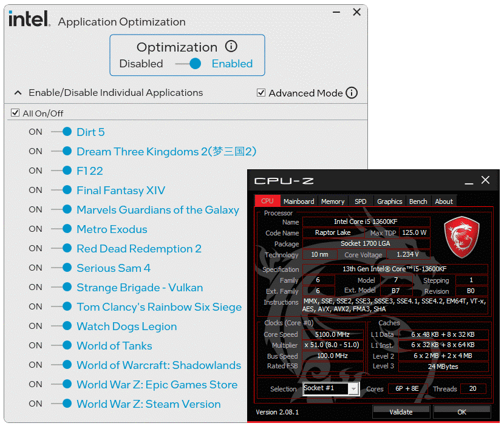The height and width of the screenshot is (426, 504).
Task: Select the CPU tab in CPU-Z
Action: click(267, 201)
